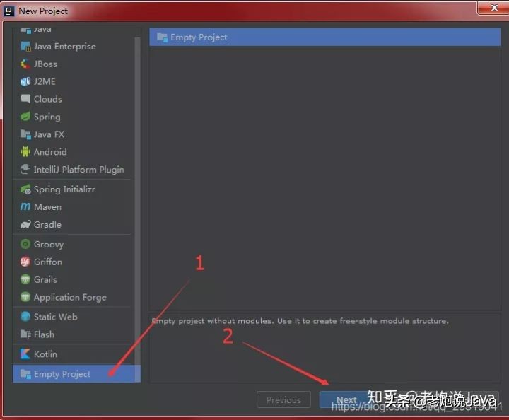Click the IntelliJ Platform Plugin icon

(x=25, y=169)
